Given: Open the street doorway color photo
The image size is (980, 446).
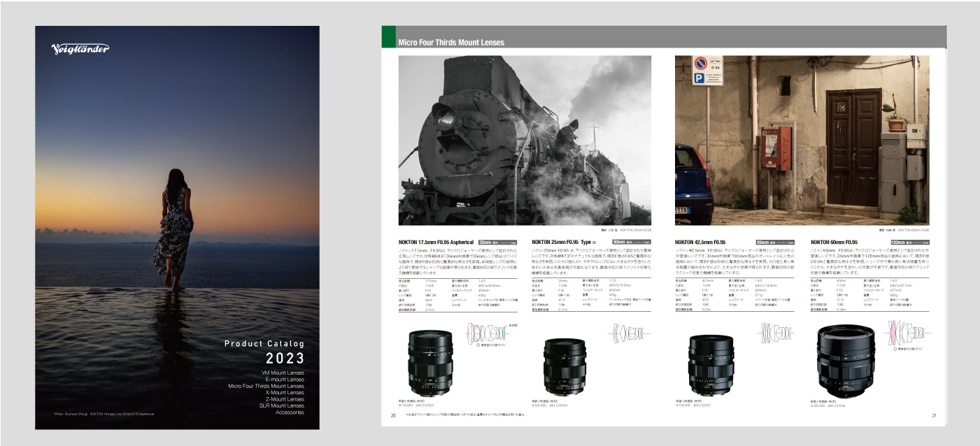Looking at the screenshot, I should pyautogui.click(x=802, y=139).
